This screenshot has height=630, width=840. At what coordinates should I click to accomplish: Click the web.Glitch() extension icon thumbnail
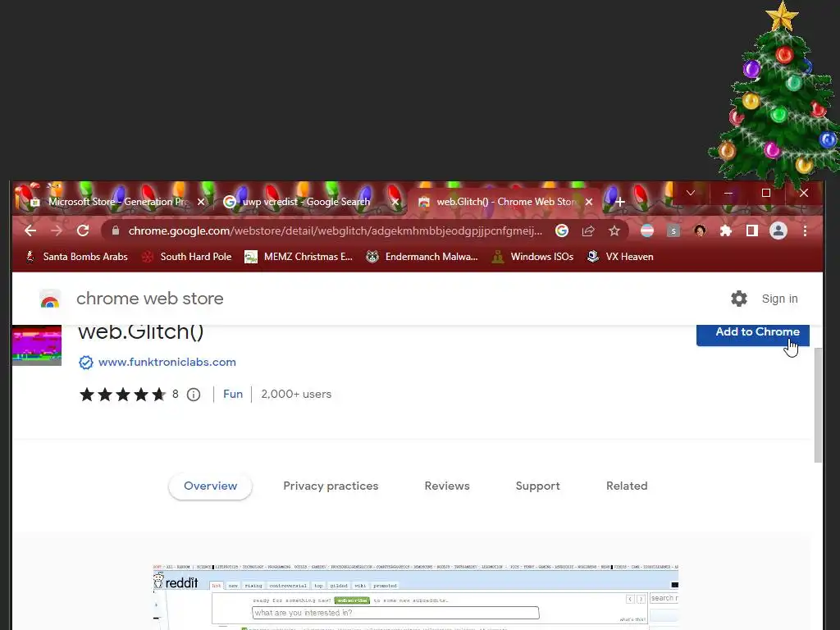(37, 345)
